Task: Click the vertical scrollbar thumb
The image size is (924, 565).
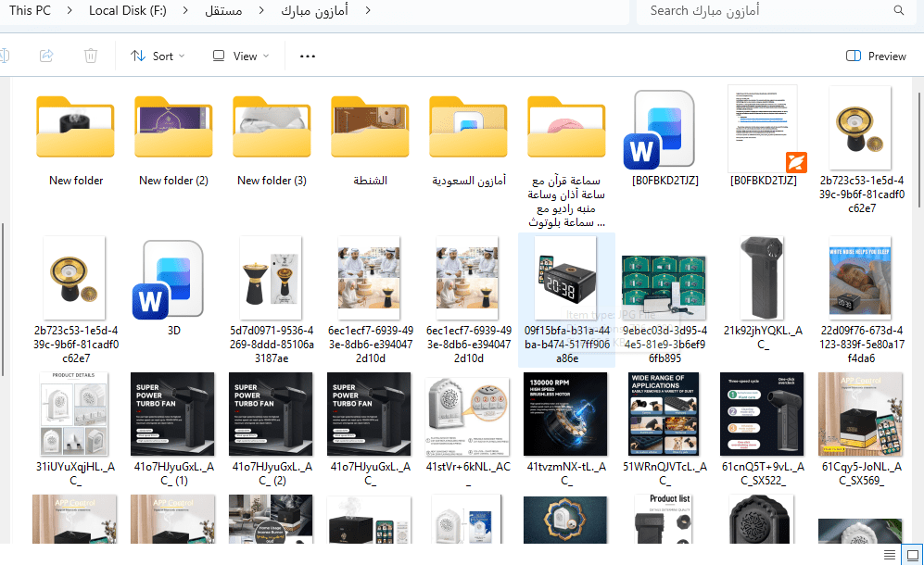Action: (919, 150)
